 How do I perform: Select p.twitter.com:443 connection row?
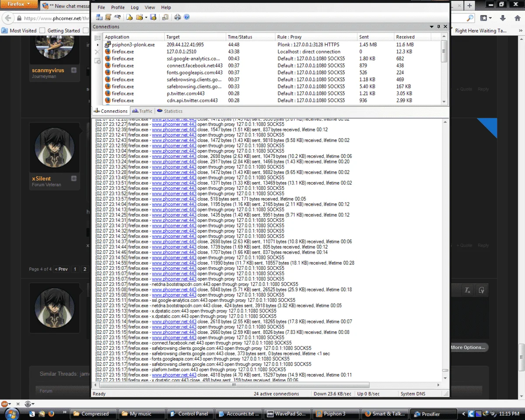271,94
